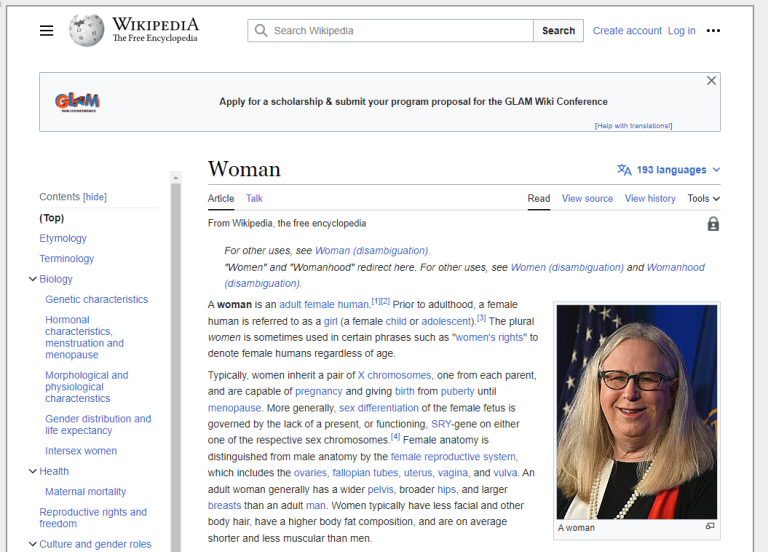This screenshot has width=768, height=552.
Task: Click the contents sidebar scrollbar track
Action: click(x=175, y=367)
